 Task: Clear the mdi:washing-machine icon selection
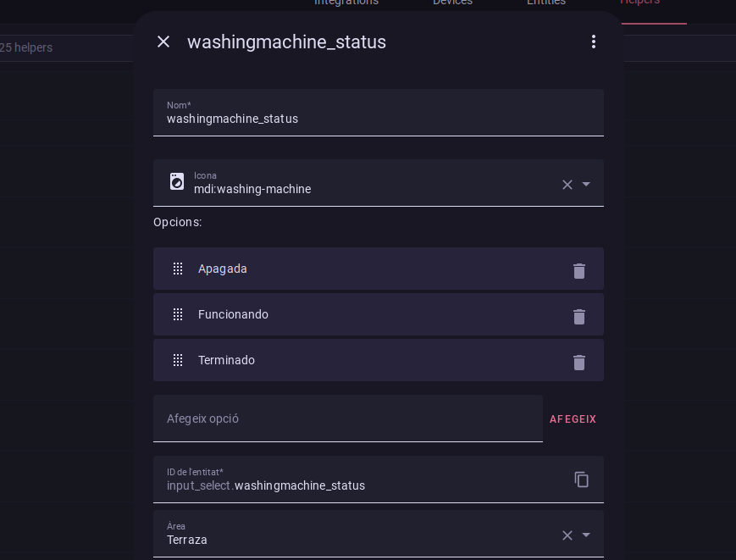point(567,185)
